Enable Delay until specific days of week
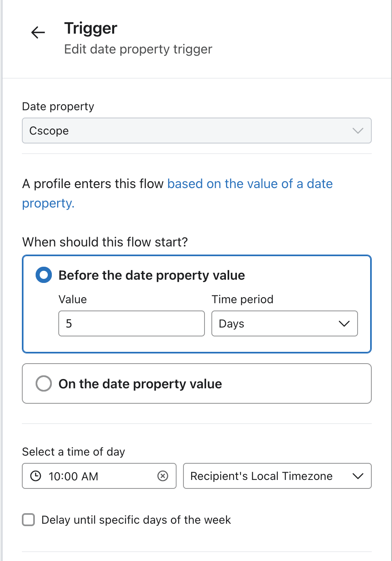 coord(28,520)
